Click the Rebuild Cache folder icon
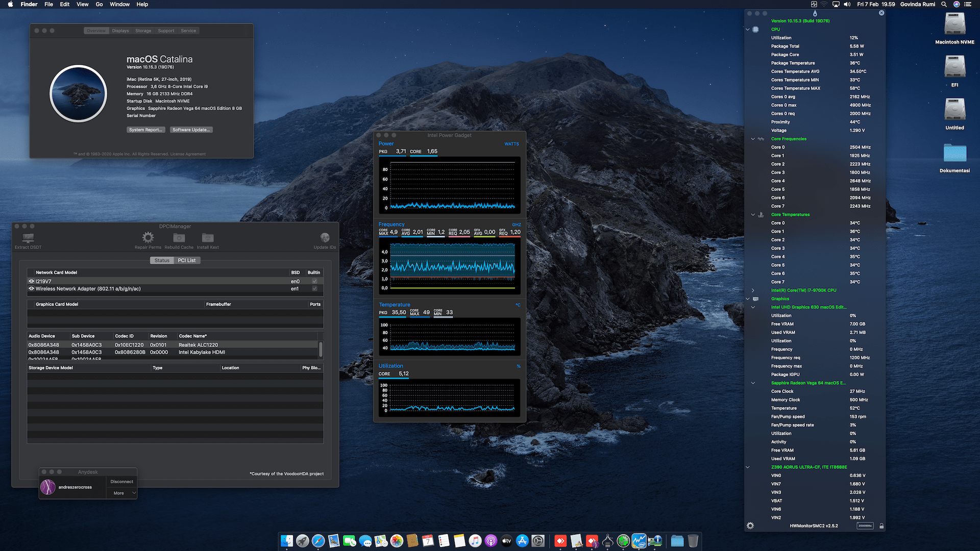 click(x=179, y=238)
